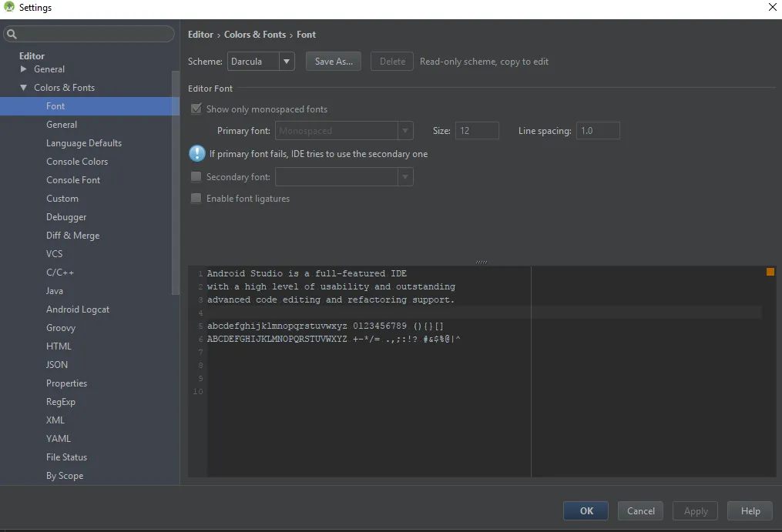Click the Cancel button
The height and width of the screenshot is (532, 782).
pyautogui.click(x=640, y=510)
